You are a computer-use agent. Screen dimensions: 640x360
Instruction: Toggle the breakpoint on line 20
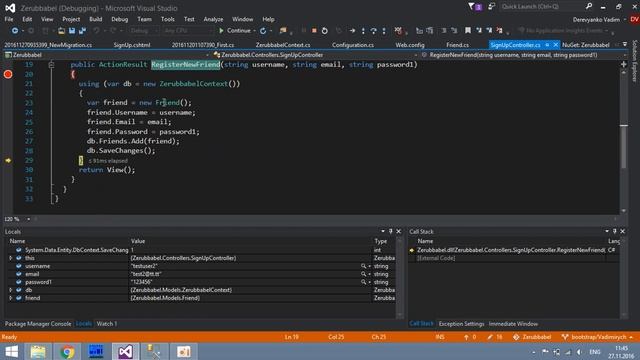point(8,74)
